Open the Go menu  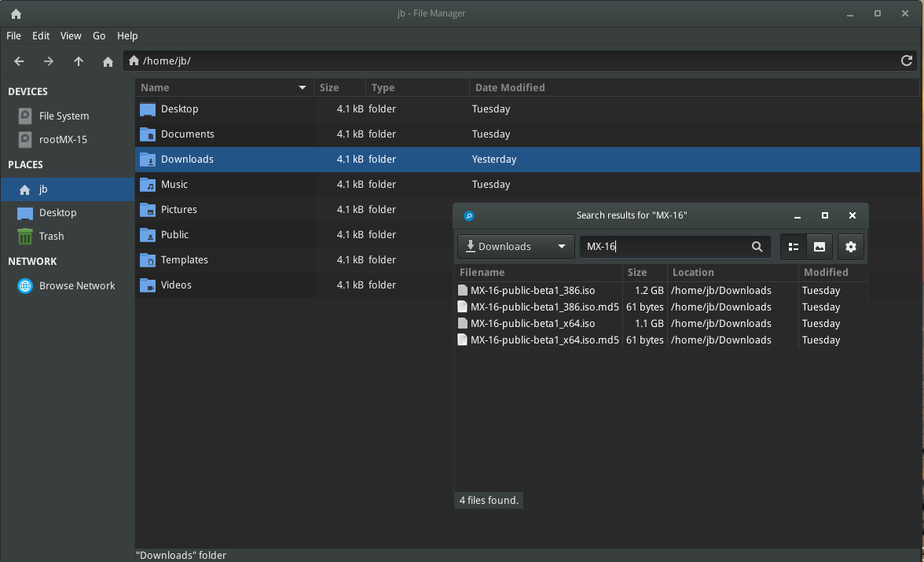click(99, 35)
